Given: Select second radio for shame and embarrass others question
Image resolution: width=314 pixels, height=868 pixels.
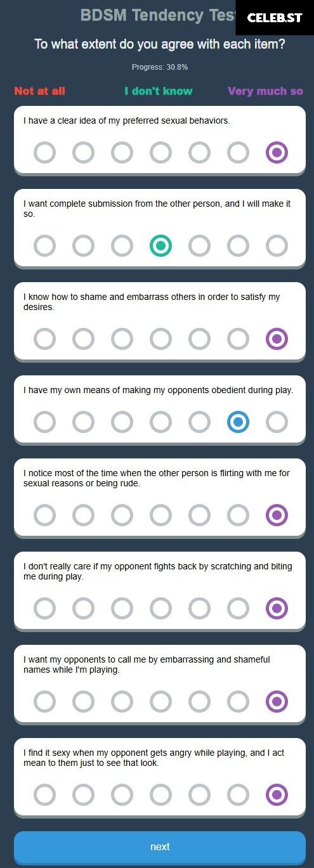Looking at the screenshot, I should click(x=83, y=339).
